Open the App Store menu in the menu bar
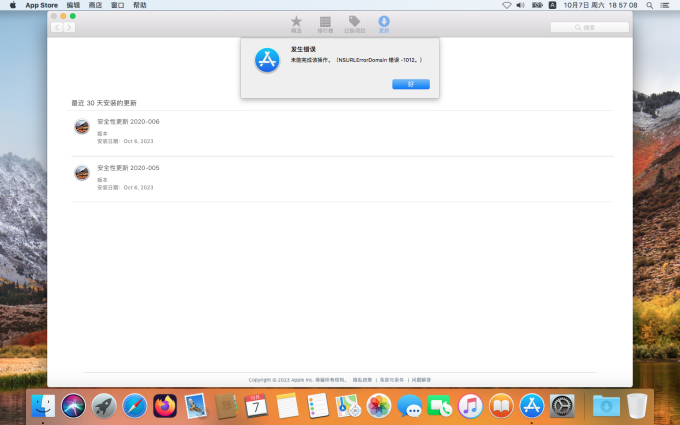 42,5
